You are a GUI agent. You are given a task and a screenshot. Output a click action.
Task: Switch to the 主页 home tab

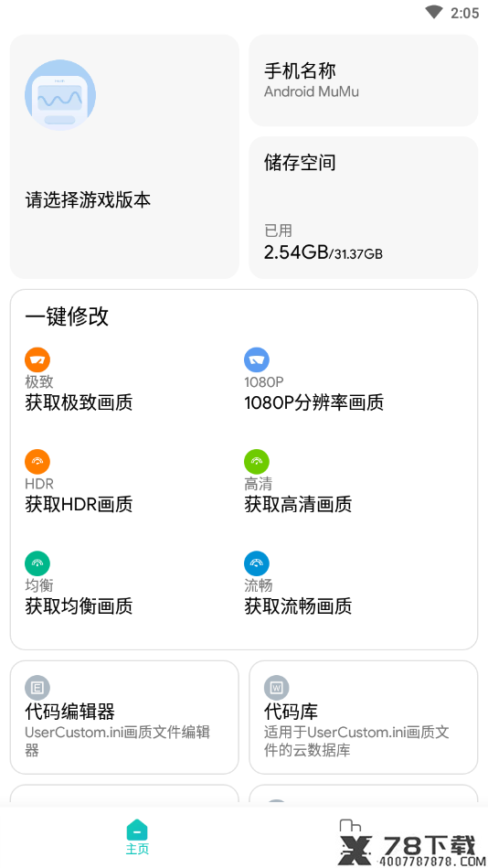point(137,837)
